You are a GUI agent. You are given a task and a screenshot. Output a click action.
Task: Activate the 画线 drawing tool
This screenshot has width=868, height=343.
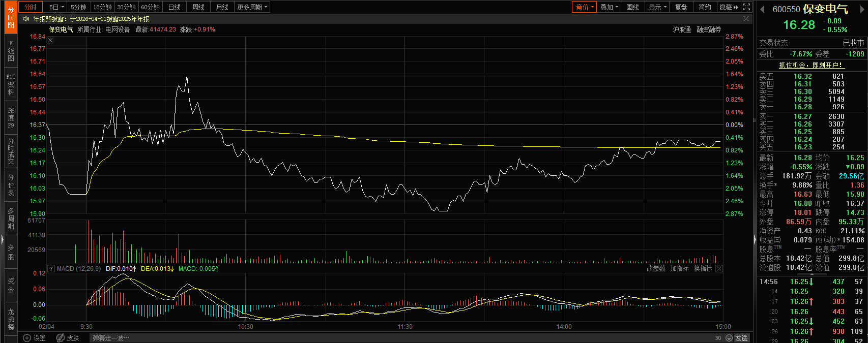click(632, 7)
